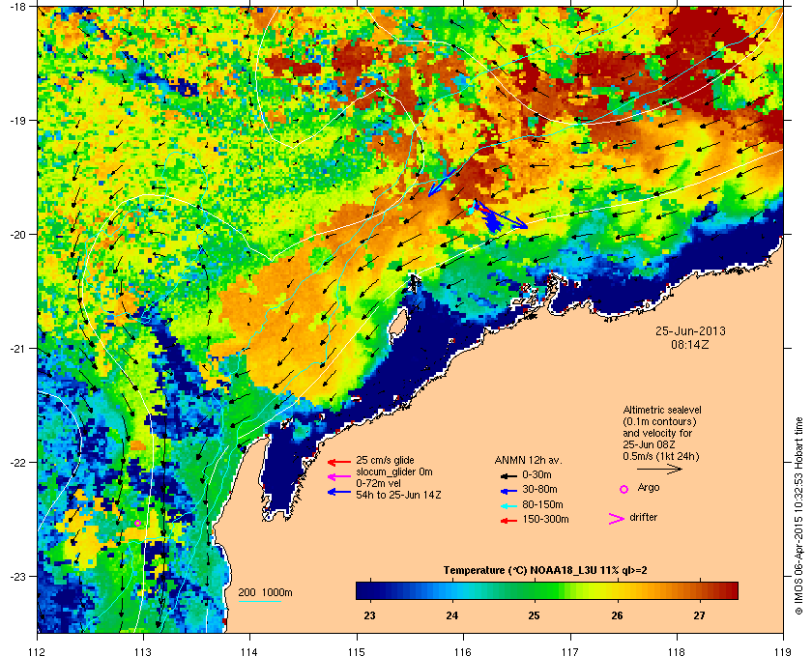Click the temperature color bar
This screenshot has width=812, height=657.
tap(547, 590)
